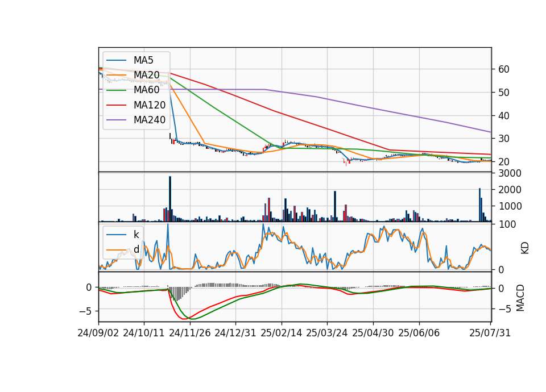
Task: Click the tallest volume bar in November
Action: (170, 199)
